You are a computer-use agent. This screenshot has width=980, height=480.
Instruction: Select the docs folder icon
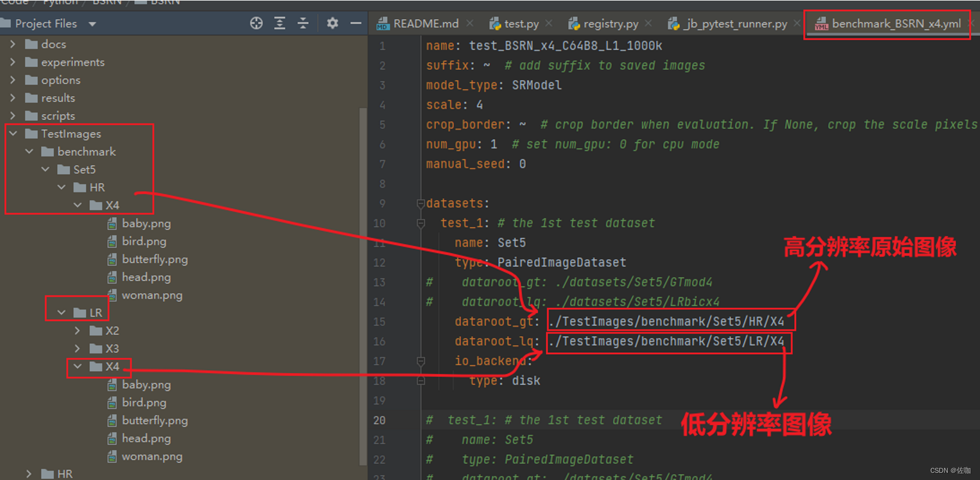pos(31,44)
